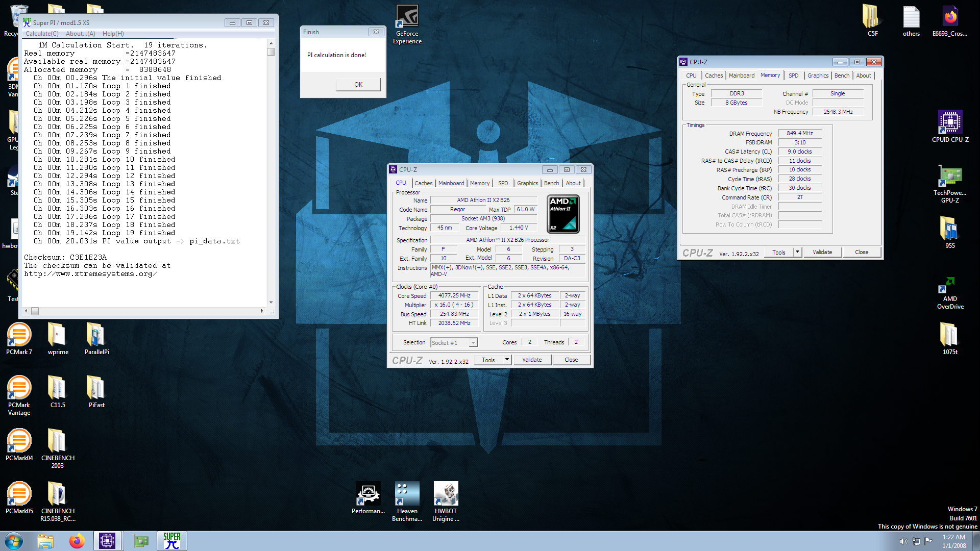Click Close in center CPU-Z window
This screenshot has width=980, height=551.
click(x=571, y=360)
